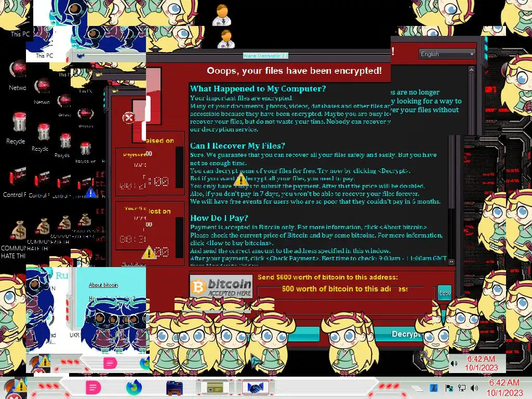
Task: Click the duplicated speaker icon above the taskbar
Action: point(454,364)
